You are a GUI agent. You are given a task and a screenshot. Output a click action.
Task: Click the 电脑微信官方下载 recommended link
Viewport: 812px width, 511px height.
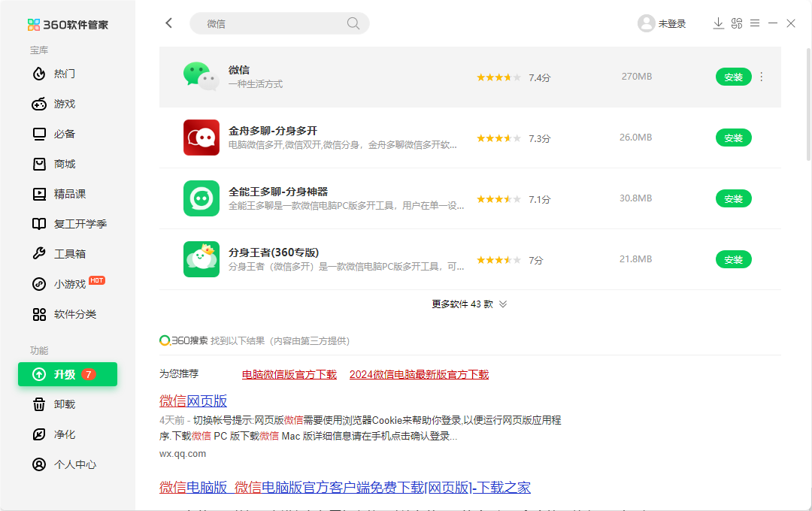point(289,373)
